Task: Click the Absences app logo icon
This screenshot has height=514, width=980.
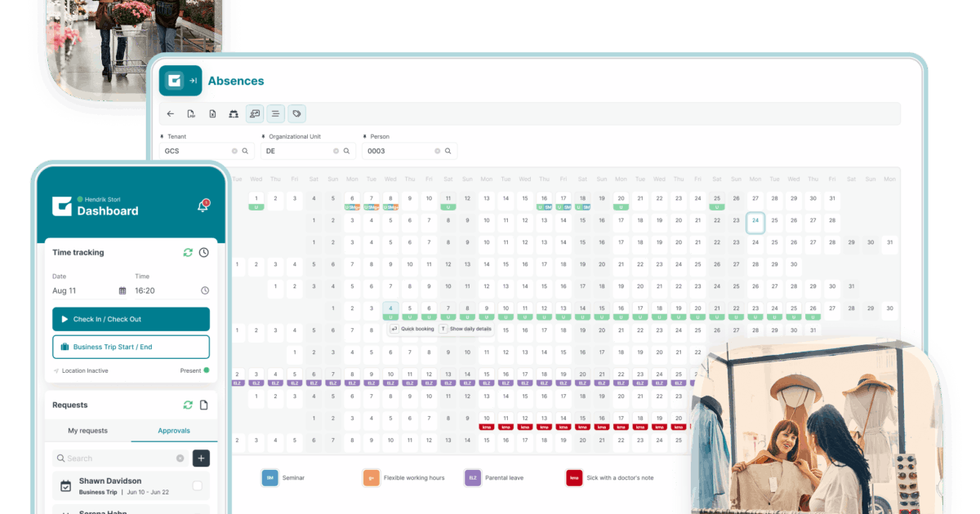Action: click(173, 81)
